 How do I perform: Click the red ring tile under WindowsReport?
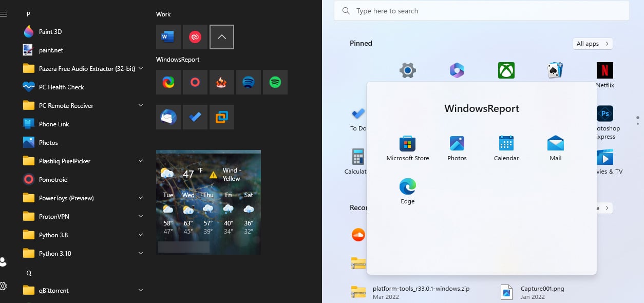[195, 82]
